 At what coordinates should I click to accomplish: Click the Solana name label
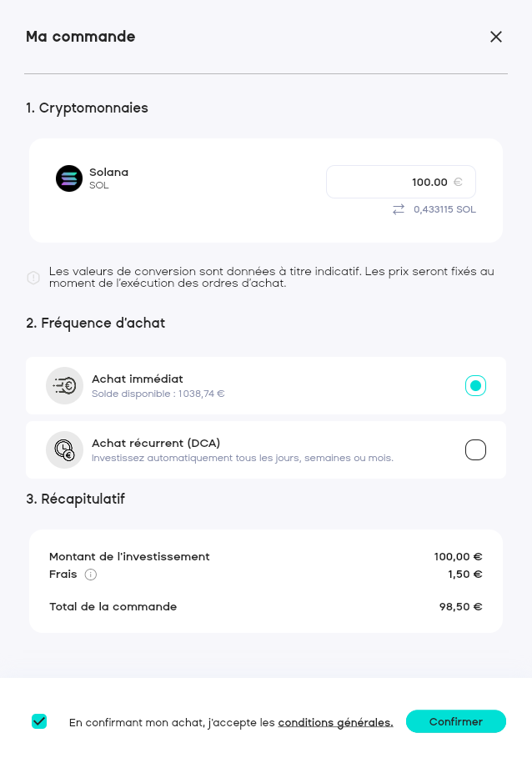pyautogui.click(x=109, y=172)
